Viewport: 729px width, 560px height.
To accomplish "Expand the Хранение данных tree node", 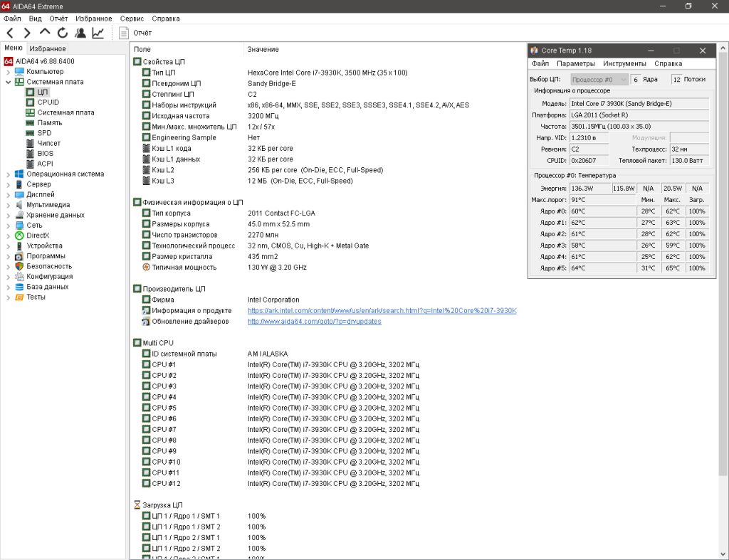I will tap(8, 215).
